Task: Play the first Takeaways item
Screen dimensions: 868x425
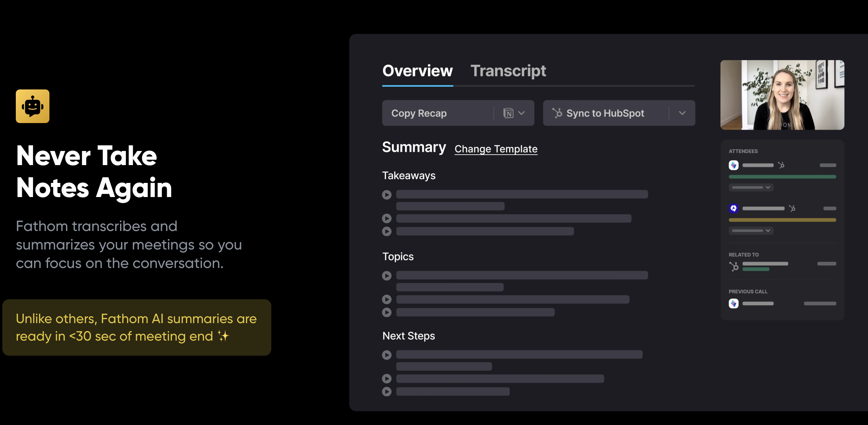Action: click(x=387, y=195)
